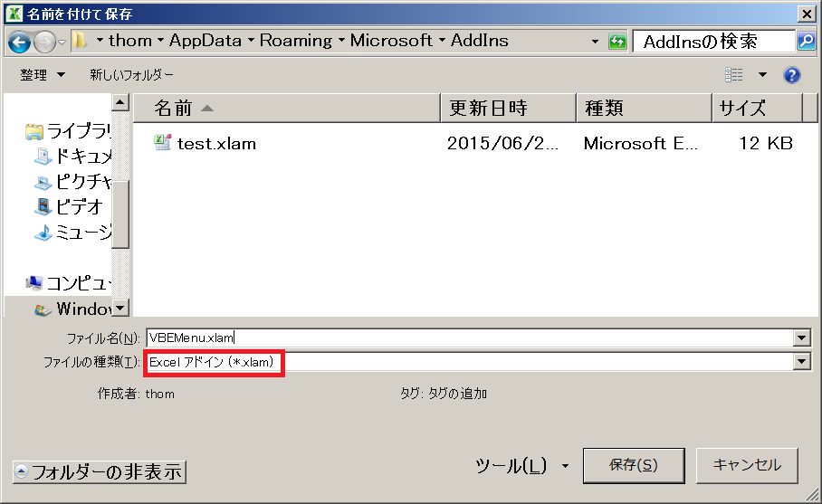Open ミュージック library in navigation pane
Screen dimensions: 822x504
(72, 232)
